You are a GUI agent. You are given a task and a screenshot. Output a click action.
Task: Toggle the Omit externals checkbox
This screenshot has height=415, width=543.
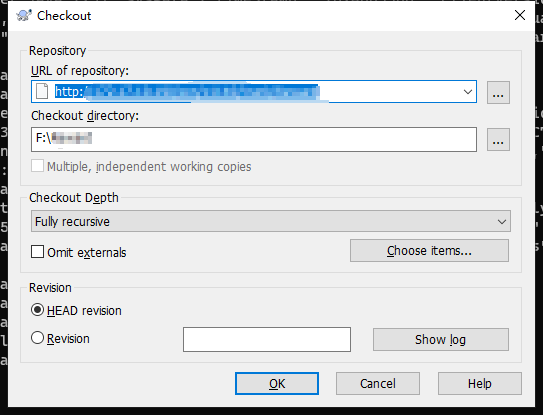[x=37, y=252]
